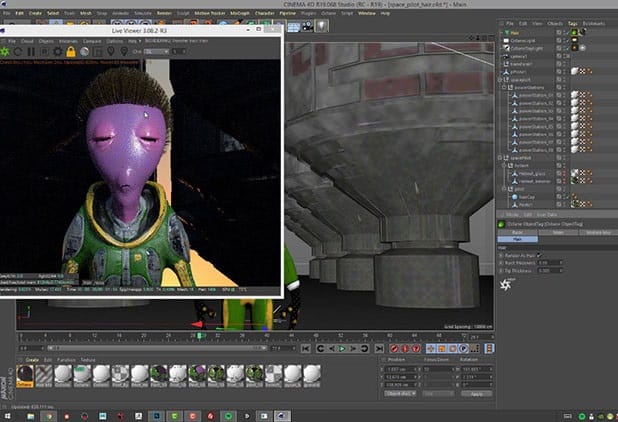Open the Objects menu in Live Viewer
The image size is (618, 422).
pos(43,41)
